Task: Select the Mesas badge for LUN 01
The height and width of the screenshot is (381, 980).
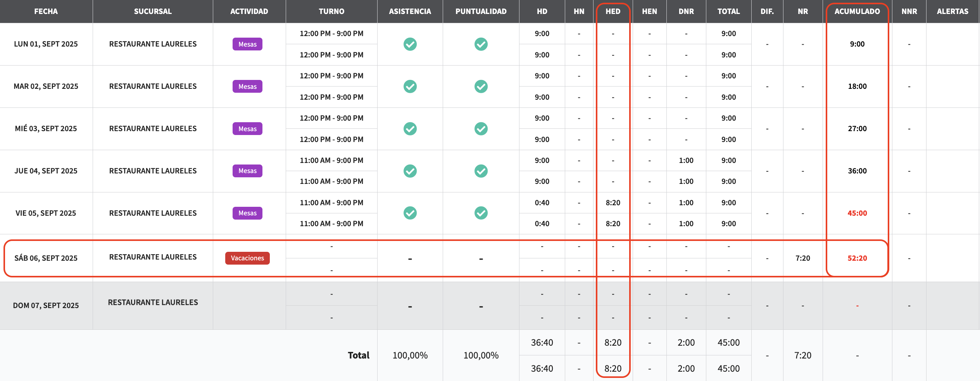Action: (x=247, y=44)
